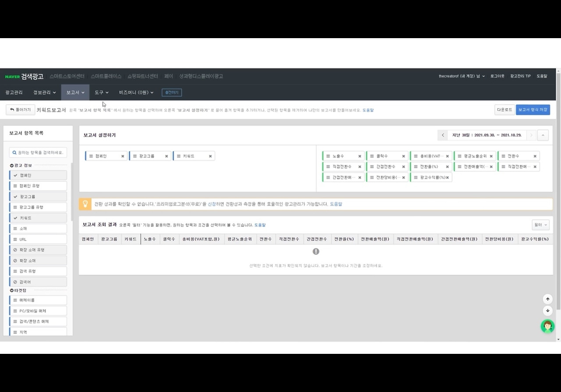The width and height of the screenshot is (561, 392).
Task: Click the drag handle on 노출수 chip
Action: point(328,156)
